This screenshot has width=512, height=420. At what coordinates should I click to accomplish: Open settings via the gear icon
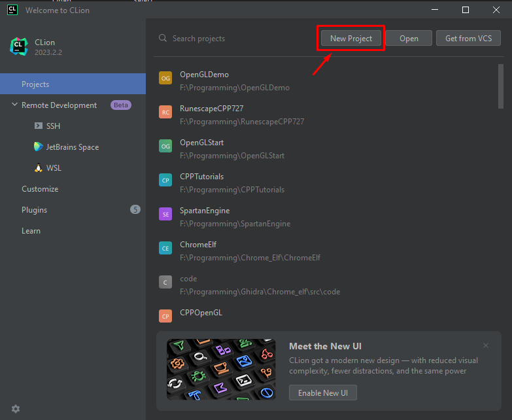(16, 409)
